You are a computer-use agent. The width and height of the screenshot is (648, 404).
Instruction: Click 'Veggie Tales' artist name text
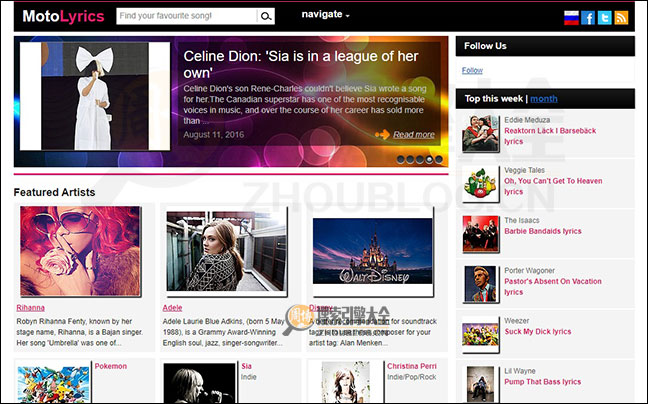click(x=524, y=170)
